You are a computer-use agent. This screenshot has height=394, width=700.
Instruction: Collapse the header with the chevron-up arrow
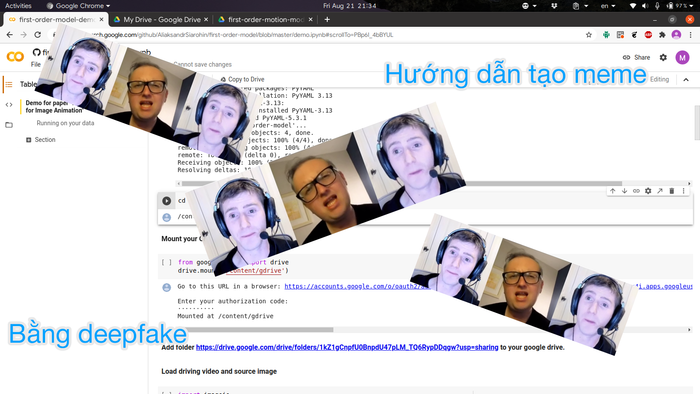[686, 79]
